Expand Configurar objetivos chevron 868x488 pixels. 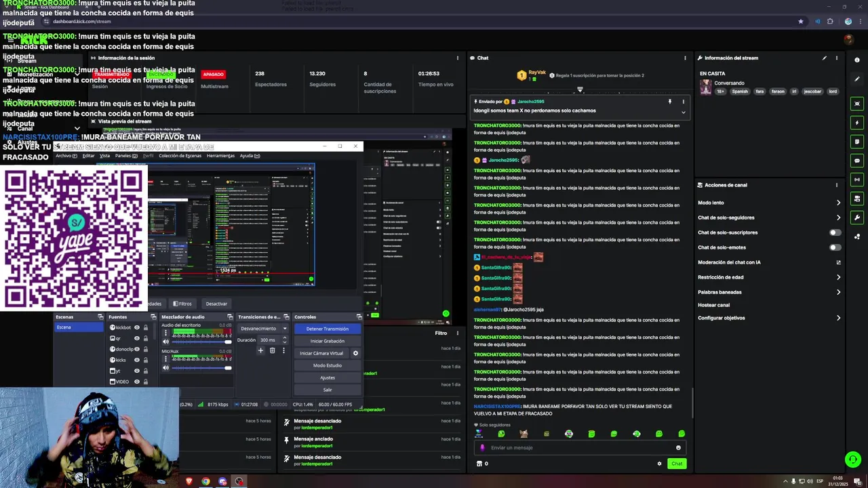click(x=838, y=318)
